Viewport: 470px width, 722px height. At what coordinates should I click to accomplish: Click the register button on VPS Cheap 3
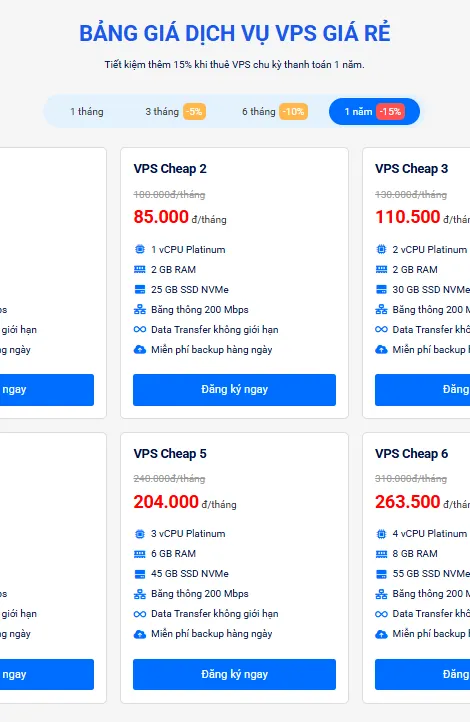pyautogui.click(x=422, y=390)
